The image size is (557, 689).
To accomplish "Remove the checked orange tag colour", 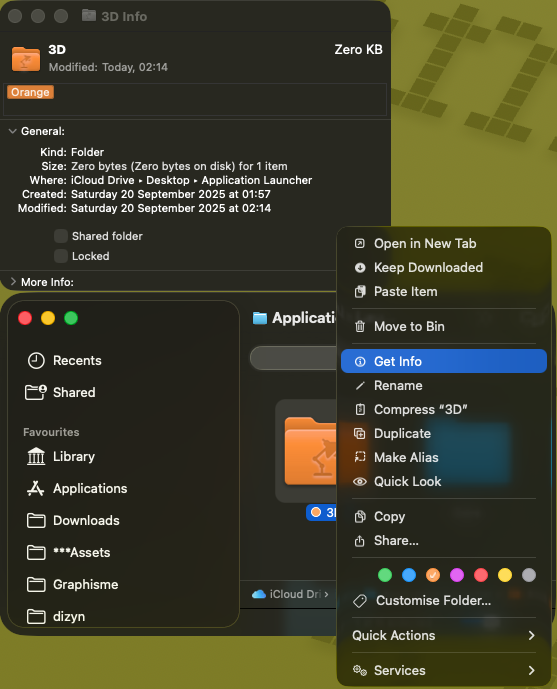I will 433,575.
